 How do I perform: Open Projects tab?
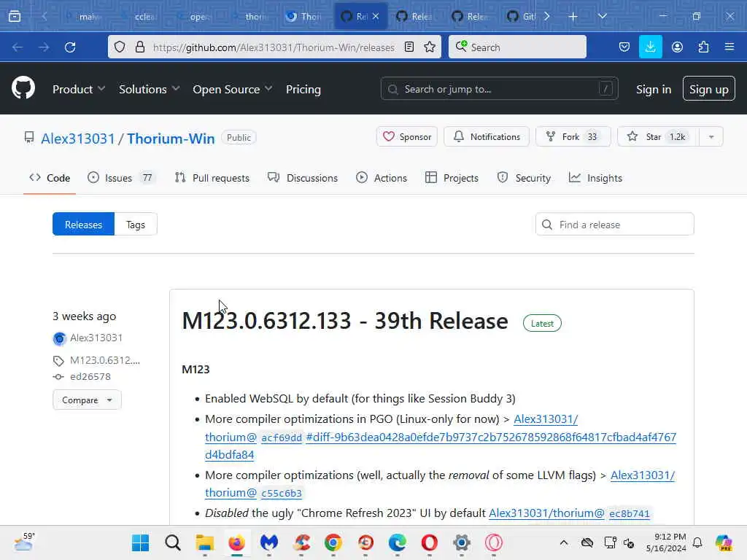tap(452, 178)
